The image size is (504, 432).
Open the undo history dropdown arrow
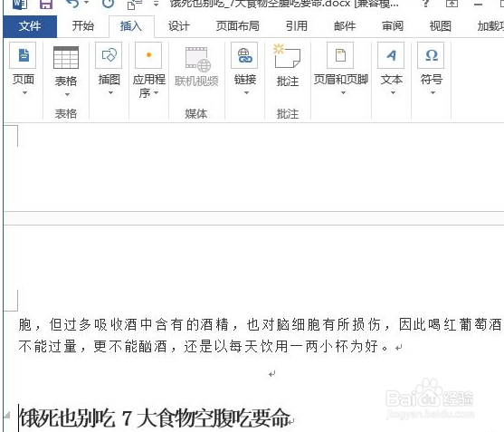86,4
